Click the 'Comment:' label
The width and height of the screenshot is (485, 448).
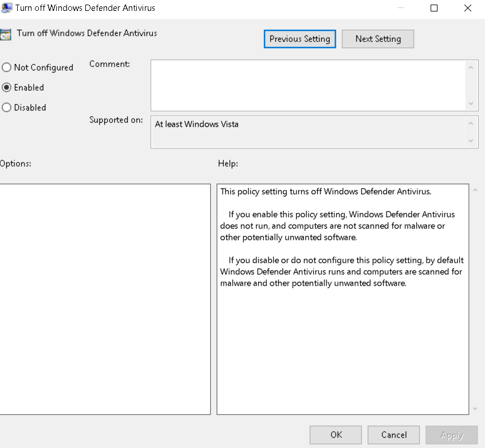click(x=109, y=64)
